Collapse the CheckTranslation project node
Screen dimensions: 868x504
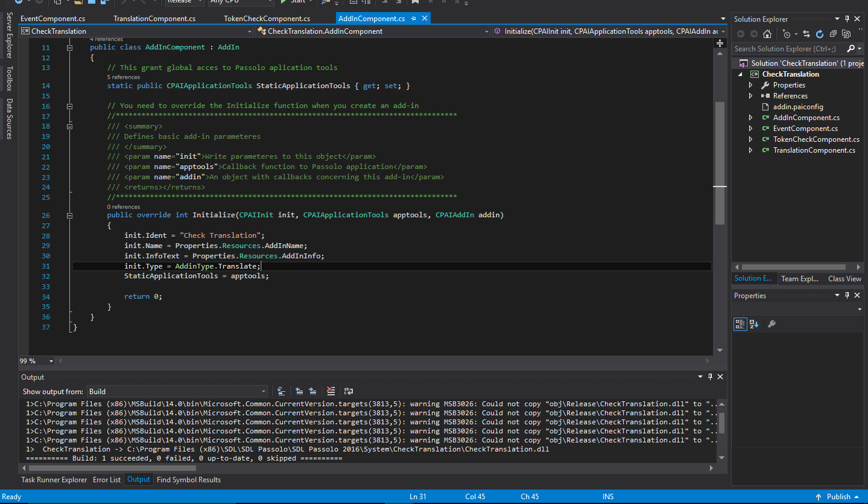[740, 74]
